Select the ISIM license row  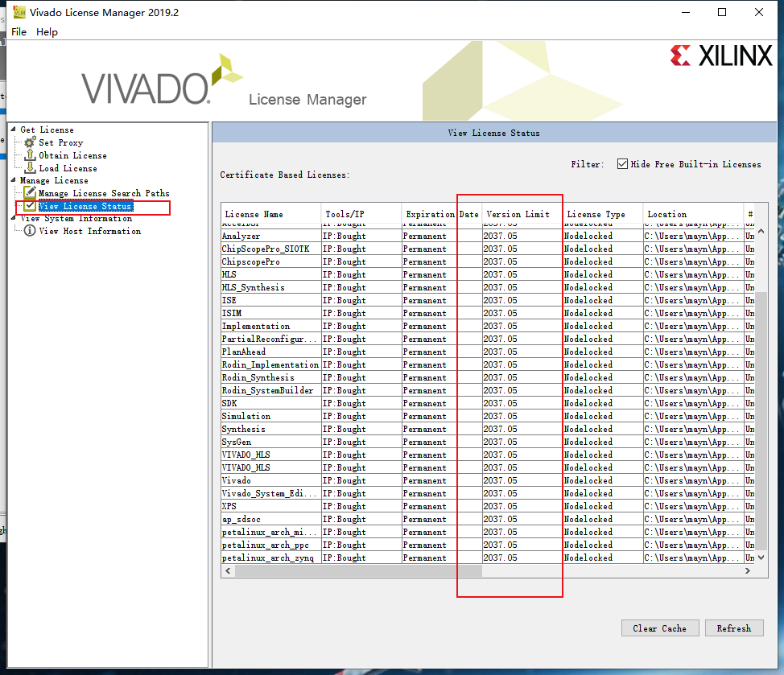click(488, 313)
